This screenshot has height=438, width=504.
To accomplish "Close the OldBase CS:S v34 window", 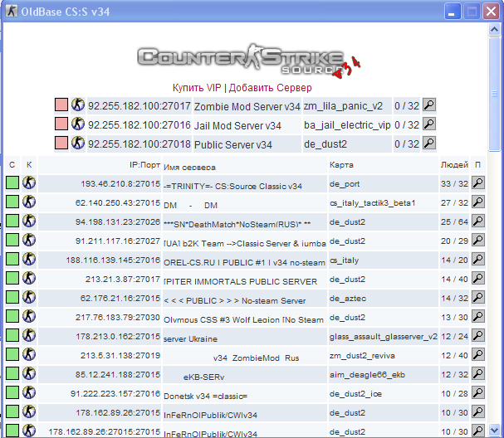I will pyautogui.click(x=492, y=12).
